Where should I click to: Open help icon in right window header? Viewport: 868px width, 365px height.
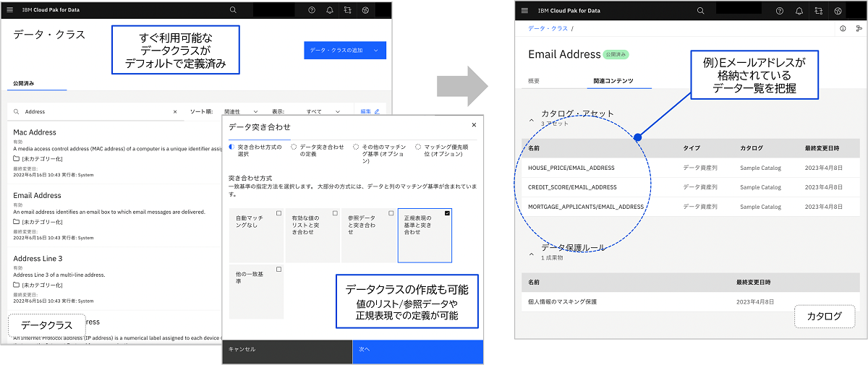[780, 11]
